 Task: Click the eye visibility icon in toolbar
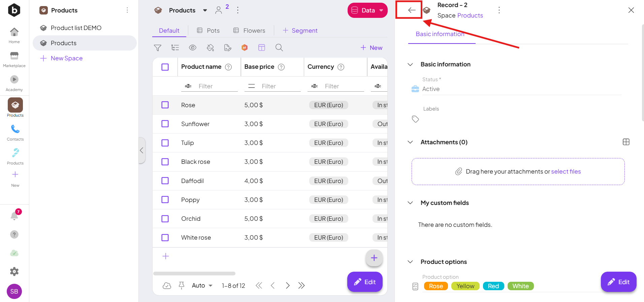[192, 48]
